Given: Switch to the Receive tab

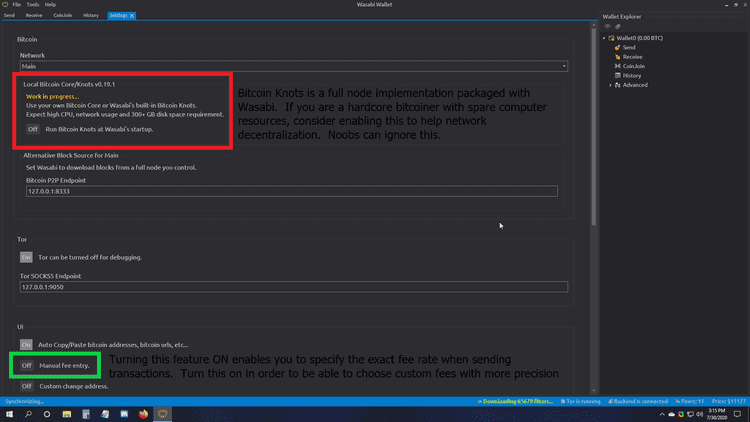Looking at the screenshot, I should click(x=34, y=15).
